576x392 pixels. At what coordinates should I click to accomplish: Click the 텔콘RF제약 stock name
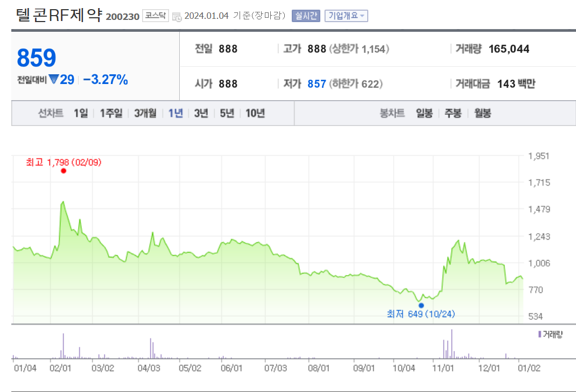(x=59, y=15)
